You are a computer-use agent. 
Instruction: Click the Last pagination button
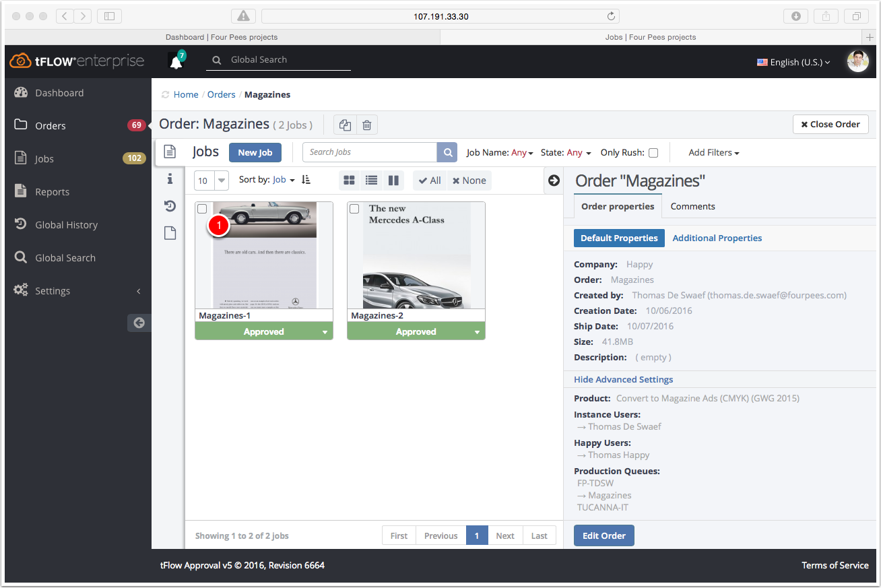pos(540,536)
